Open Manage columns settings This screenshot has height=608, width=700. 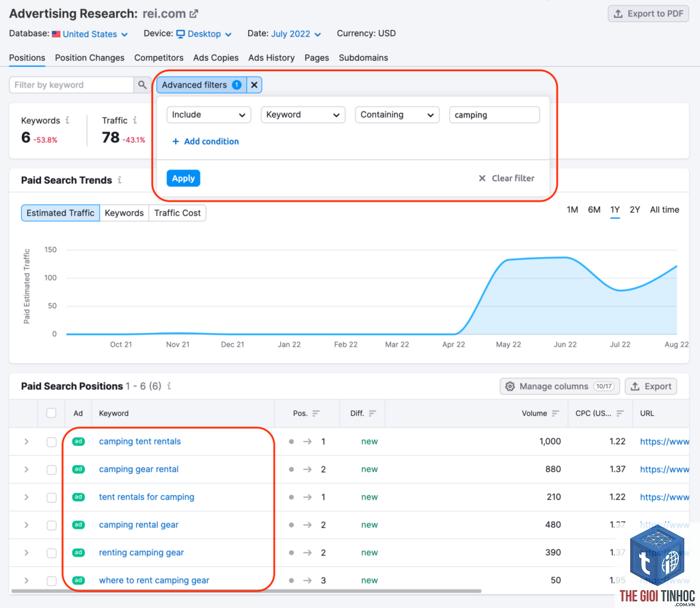[560, 386]
